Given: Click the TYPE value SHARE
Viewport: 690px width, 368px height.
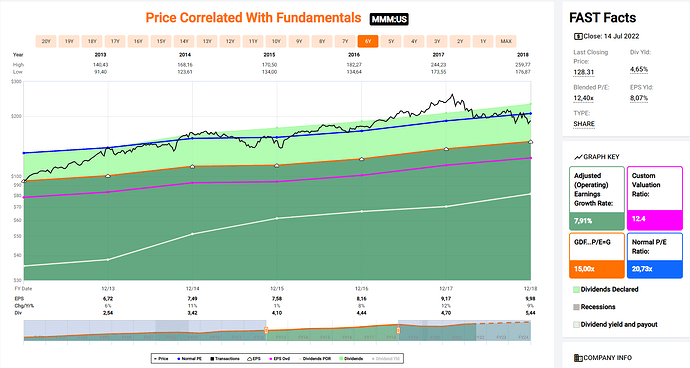Looking at the screenshot, I should [584, 124].
